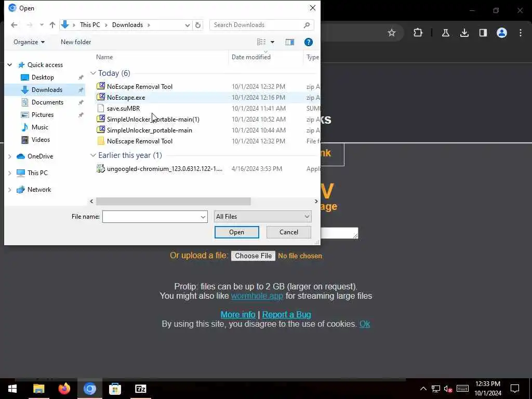Open the dialog Help button
This screenshot has height=399, width=532.
[x=309, y=42]
